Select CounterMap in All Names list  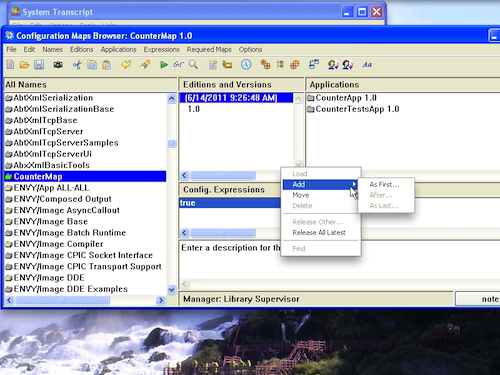point(85,176)
